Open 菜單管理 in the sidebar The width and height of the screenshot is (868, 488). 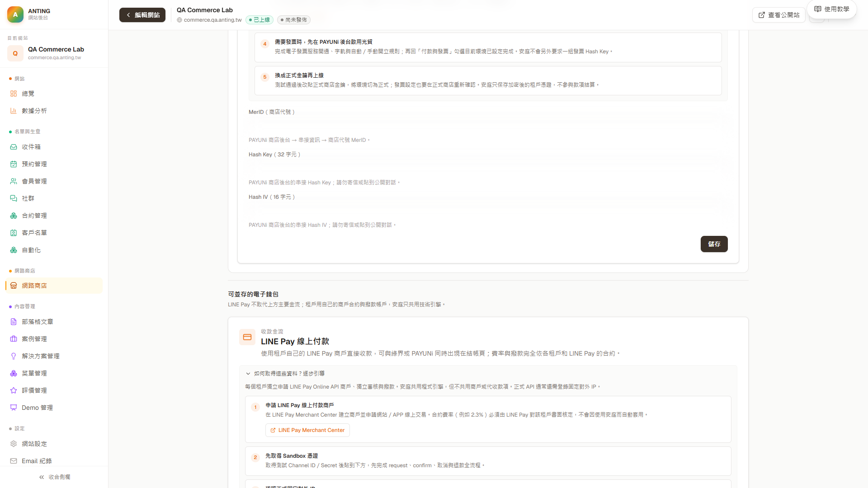pyautogui.click(x=54, y=373)
